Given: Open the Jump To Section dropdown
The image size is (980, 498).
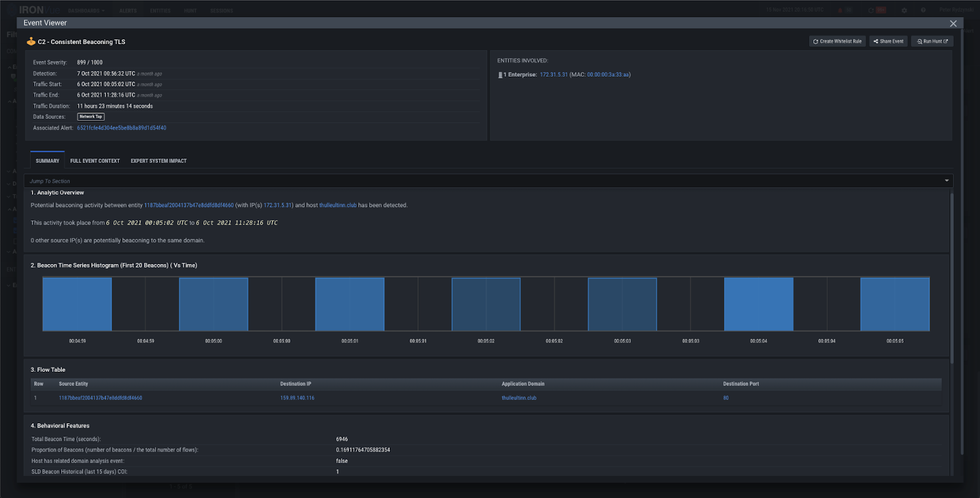Looking at the screenshot, I should (x=488, y=181).
